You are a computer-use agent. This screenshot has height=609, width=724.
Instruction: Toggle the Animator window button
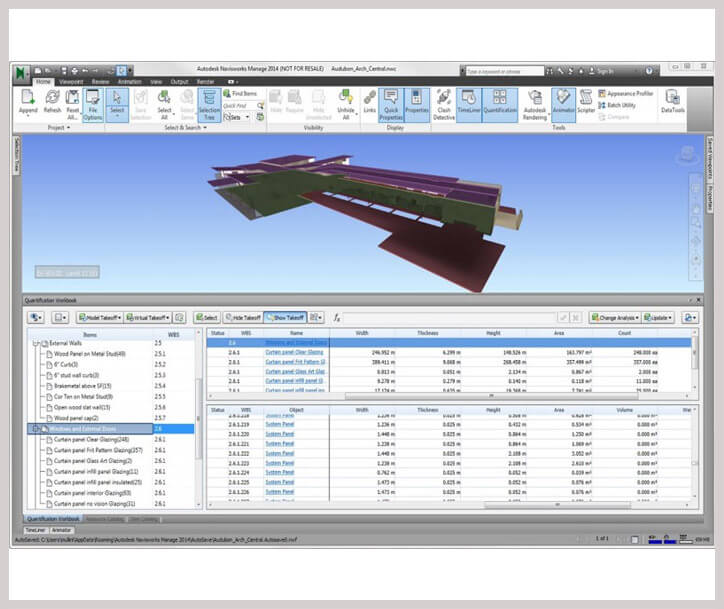tap(563, 103)
